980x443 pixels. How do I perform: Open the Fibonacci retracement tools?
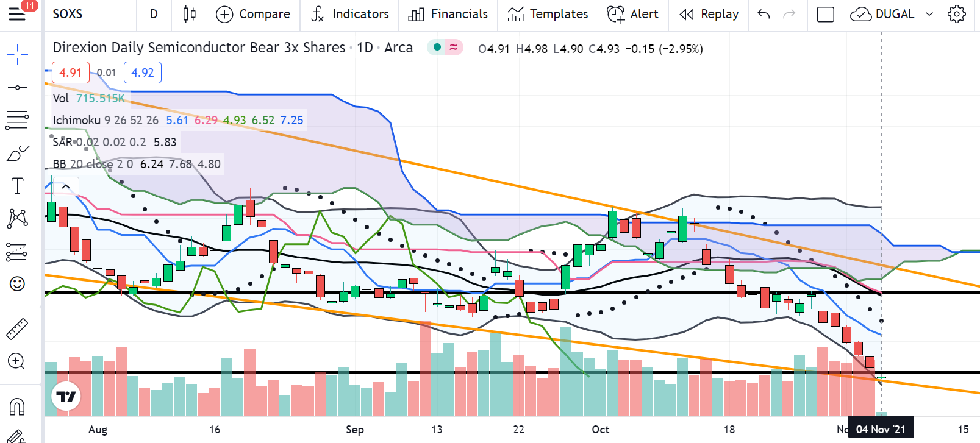coord(17,120)
